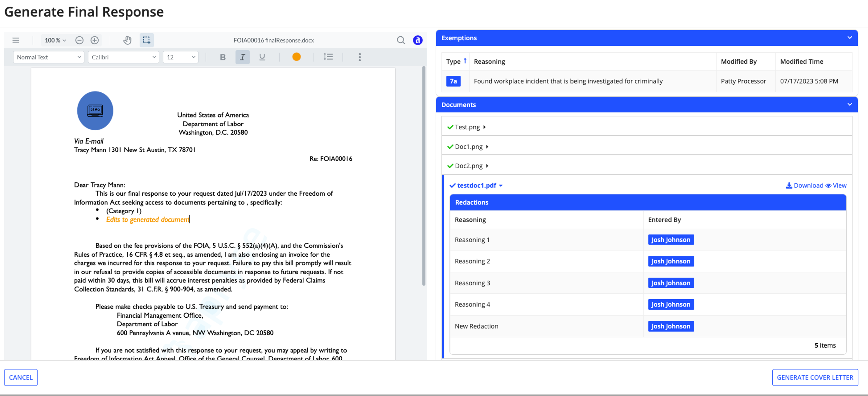Click the 'Found workplace incident' reasoning cell
The image size is (868, 396).
[x=568, y=81]
